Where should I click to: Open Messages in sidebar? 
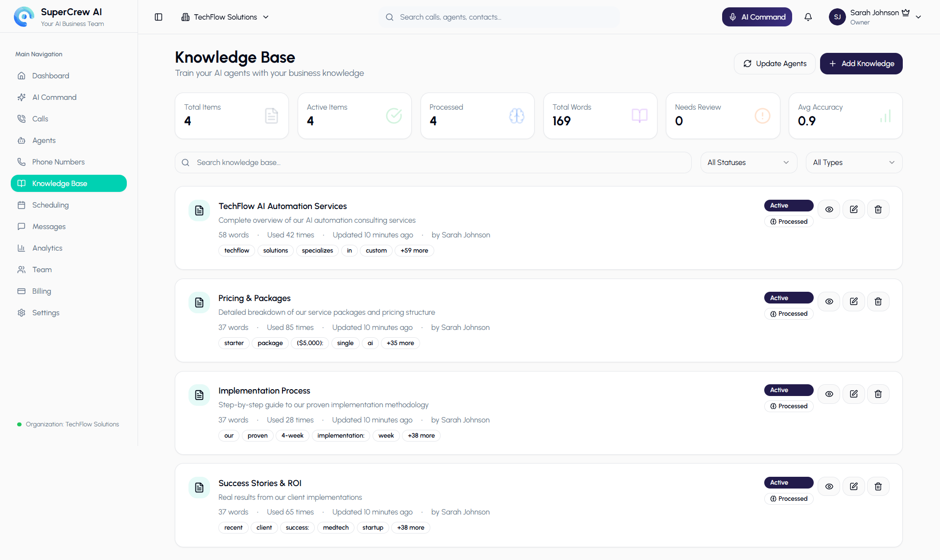69,227
